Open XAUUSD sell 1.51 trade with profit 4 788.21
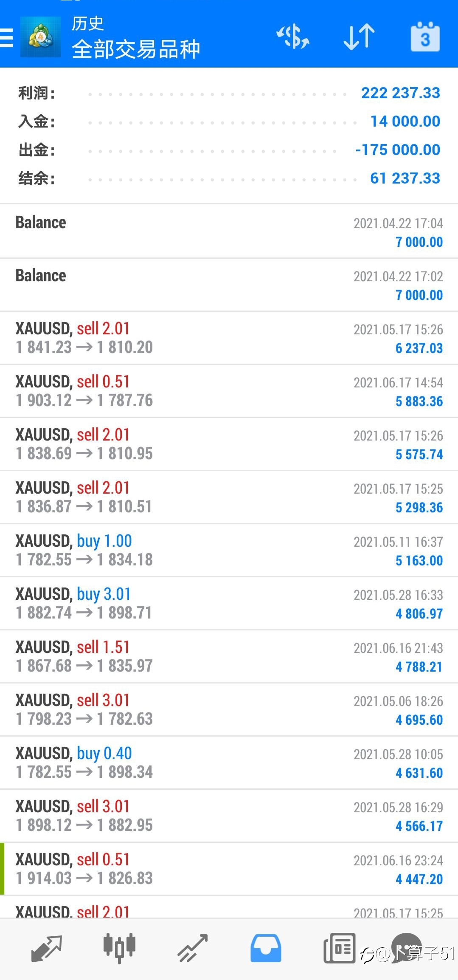Viewport: 458px width, 980px height. 229,656
